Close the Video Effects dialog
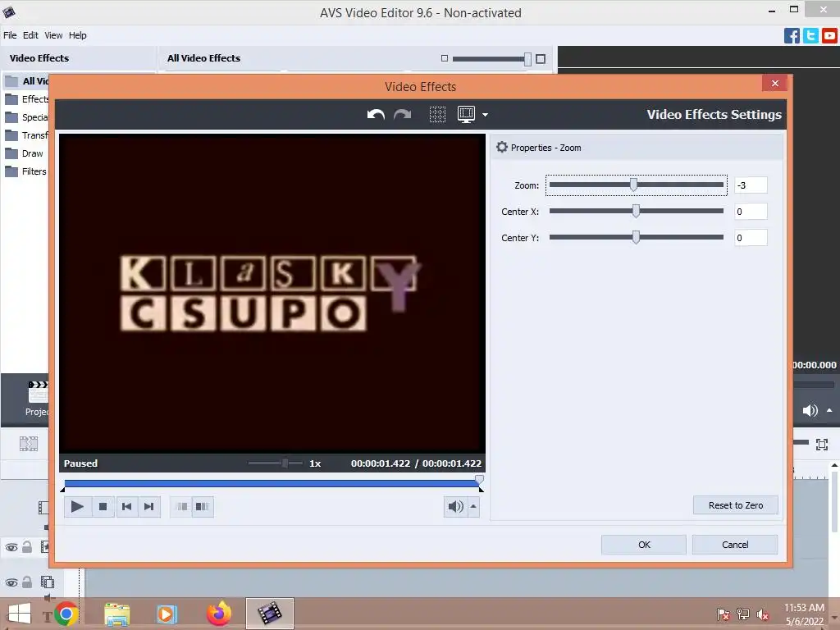Image resolution: width=840 pixels, height=630 pixels. [x=774, y=83]
